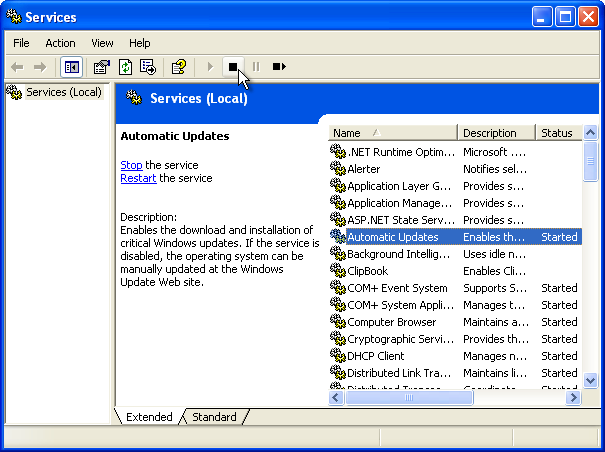Viewport: 605px width, 452px height.
Task: Click the vertical scrollbar thumb
Action: [x=590, y=161]
